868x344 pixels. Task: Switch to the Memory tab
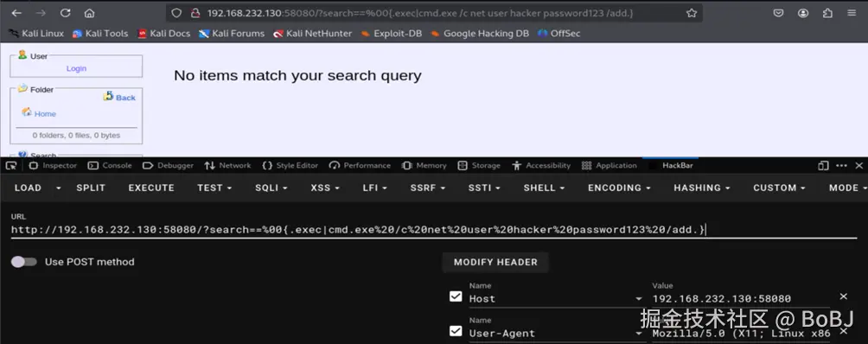coord(424,165)
